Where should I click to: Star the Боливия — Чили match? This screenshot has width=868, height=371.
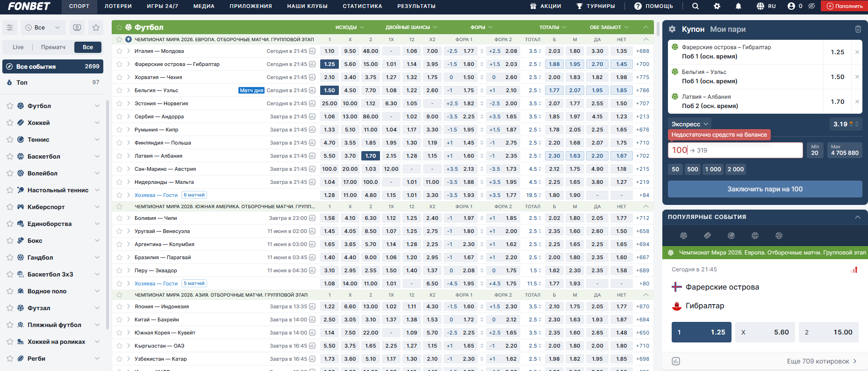coord(119,218)
